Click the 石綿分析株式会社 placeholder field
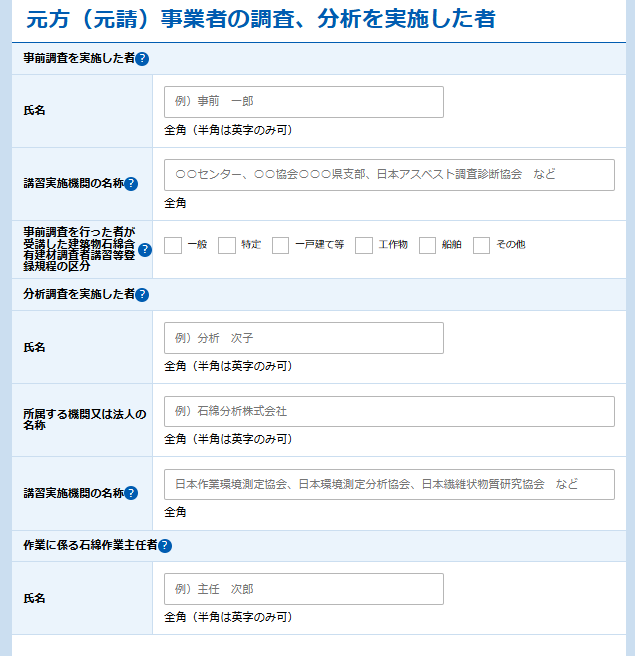Screen dimensions: 635x656 click(389, 412)
